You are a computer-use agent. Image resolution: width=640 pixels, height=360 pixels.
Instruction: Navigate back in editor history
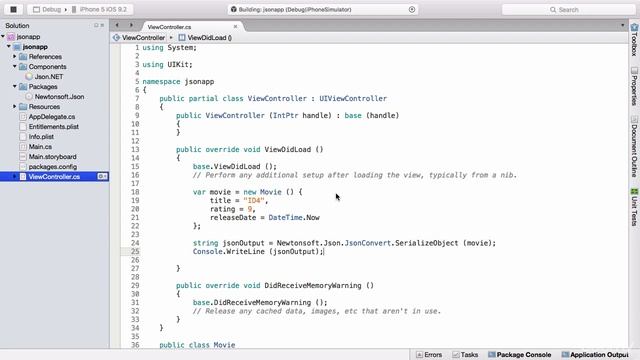point(117,25)
